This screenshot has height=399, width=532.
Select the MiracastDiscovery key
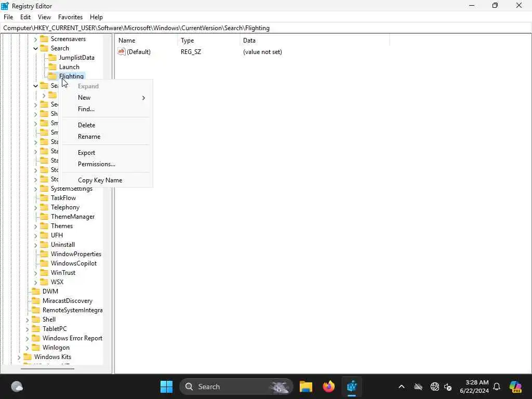(67, 301)
